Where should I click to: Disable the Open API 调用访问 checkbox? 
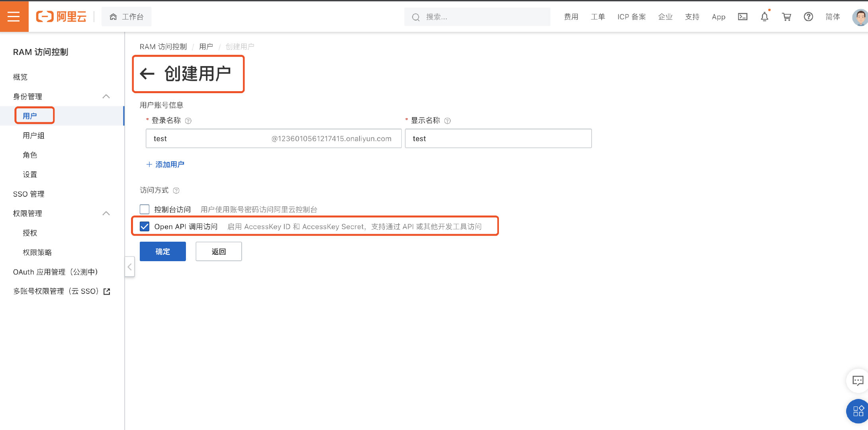tap(144, 226)
